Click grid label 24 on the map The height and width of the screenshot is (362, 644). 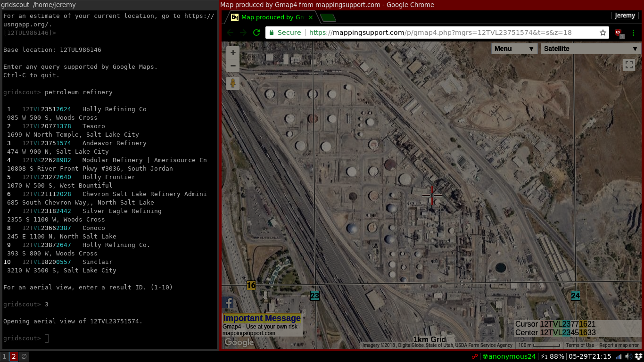tap(575, 296)
